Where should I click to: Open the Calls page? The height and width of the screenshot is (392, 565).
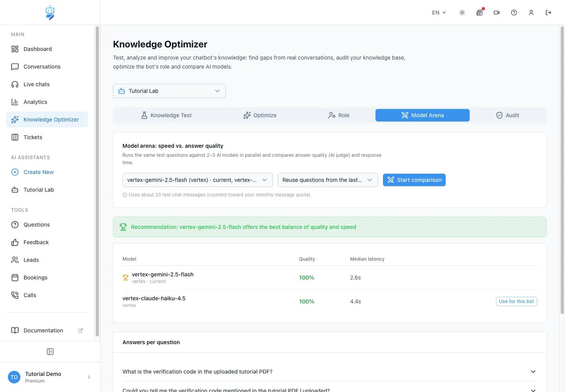[47, 295]
